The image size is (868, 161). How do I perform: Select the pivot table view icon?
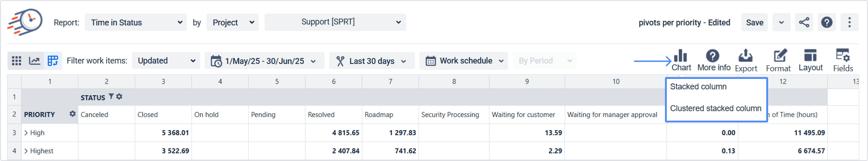tap(53, 61)
